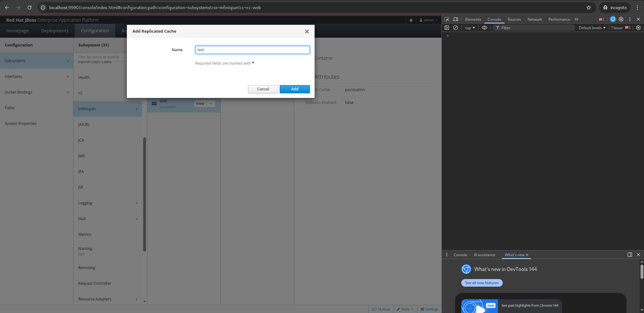The image size is (644, 313).
Task: Open the Chrome three-dot menu
Action: tap(637, 8)
